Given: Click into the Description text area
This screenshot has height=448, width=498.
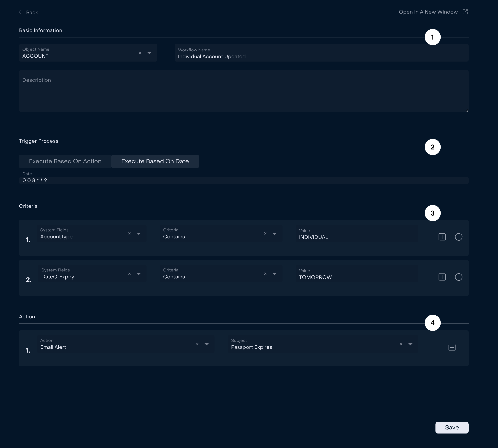Looking at the screenshot, I should click(244, 91).
